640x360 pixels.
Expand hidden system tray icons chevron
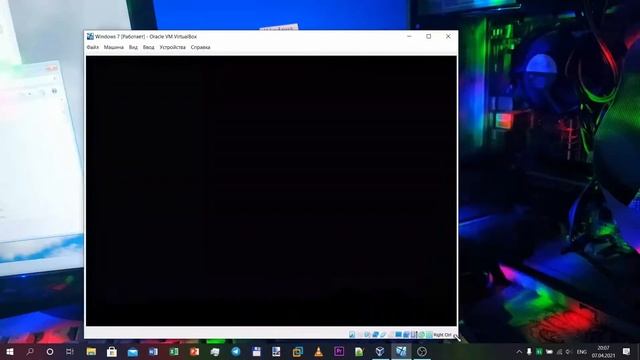click(519, 352)
